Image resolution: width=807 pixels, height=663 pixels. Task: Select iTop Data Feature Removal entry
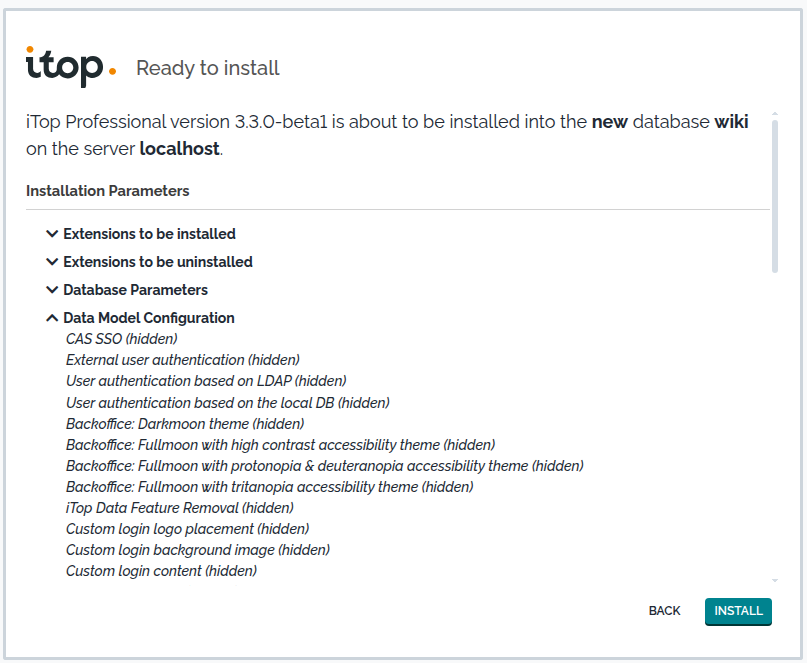pyautogui.click(x=180, y=508)
